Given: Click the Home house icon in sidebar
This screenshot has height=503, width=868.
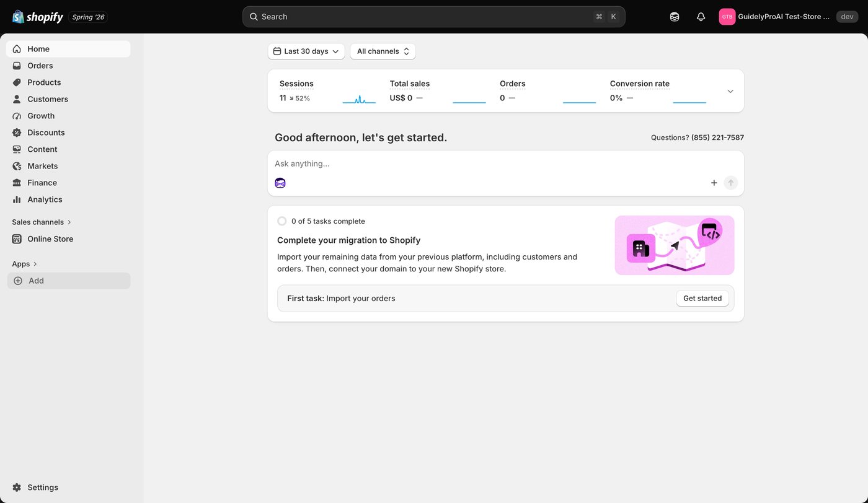Looking at the screenshot, I should tap(17, 49).
